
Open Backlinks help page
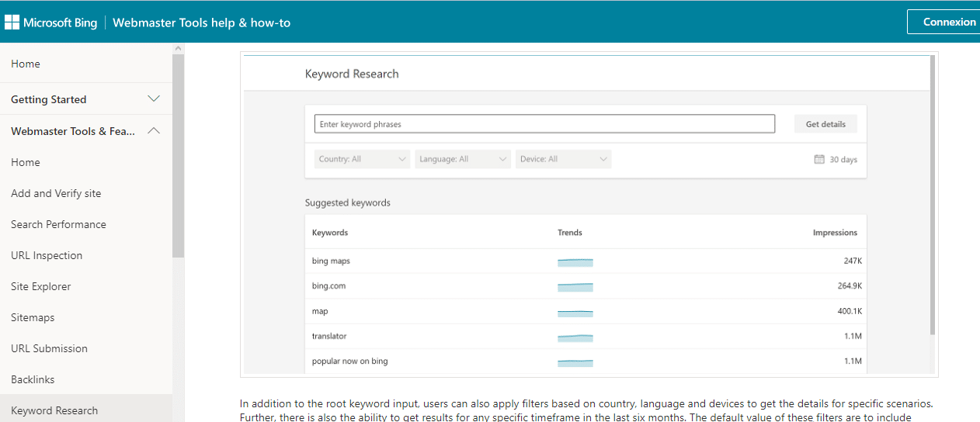(33, 379)
